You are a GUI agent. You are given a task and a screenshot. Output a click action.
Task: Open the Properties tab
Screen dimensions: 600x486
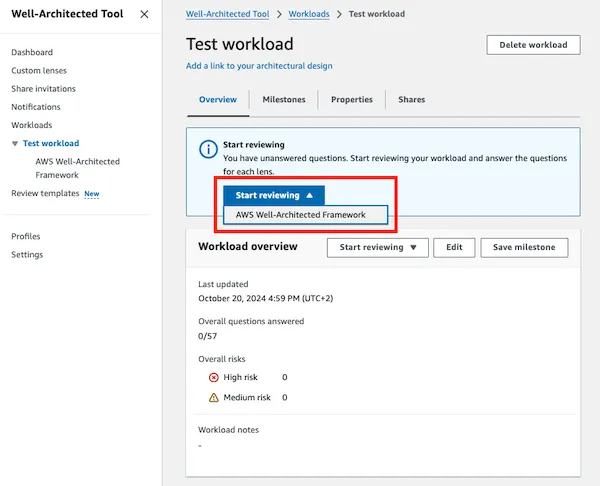(352, 99)
